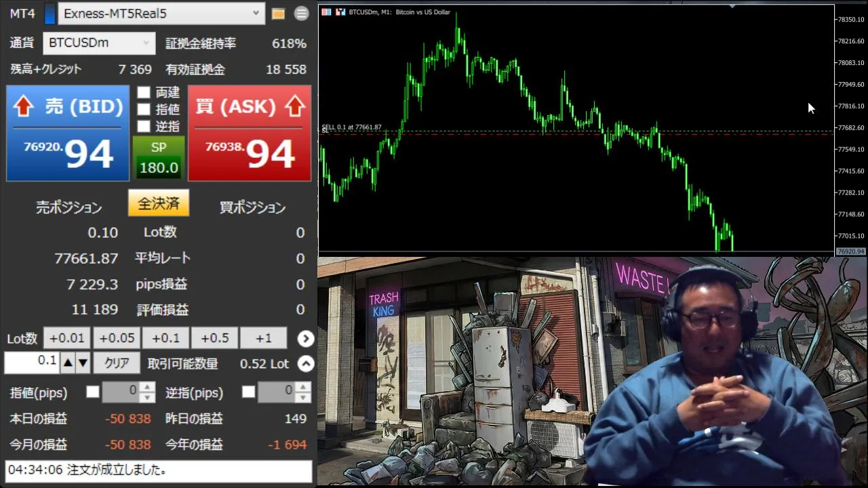Enable the 両建 checkbox
Screen dimensions: 868x488
pyautogui.click(x=144, y=92)
